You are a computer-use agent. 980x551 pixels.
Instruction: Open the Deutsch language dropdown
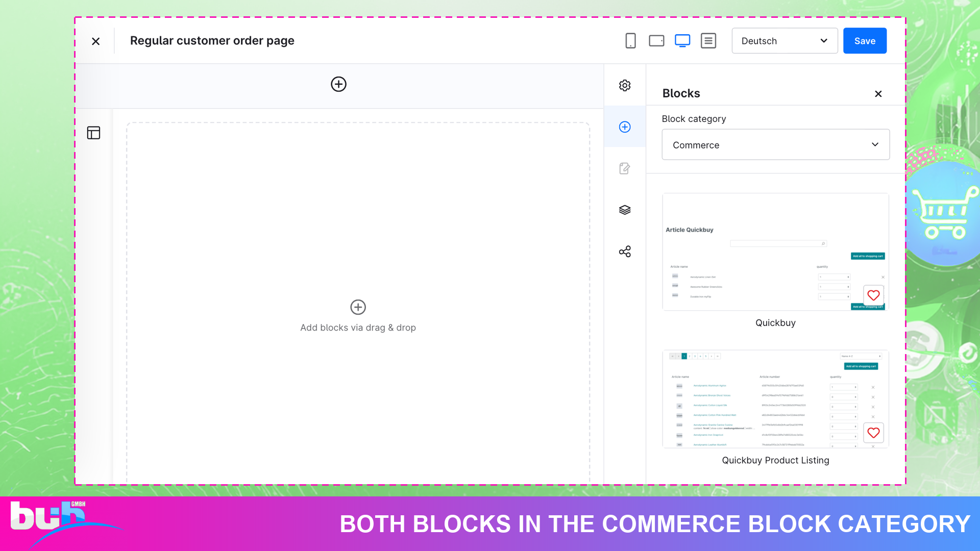(785, 41)
